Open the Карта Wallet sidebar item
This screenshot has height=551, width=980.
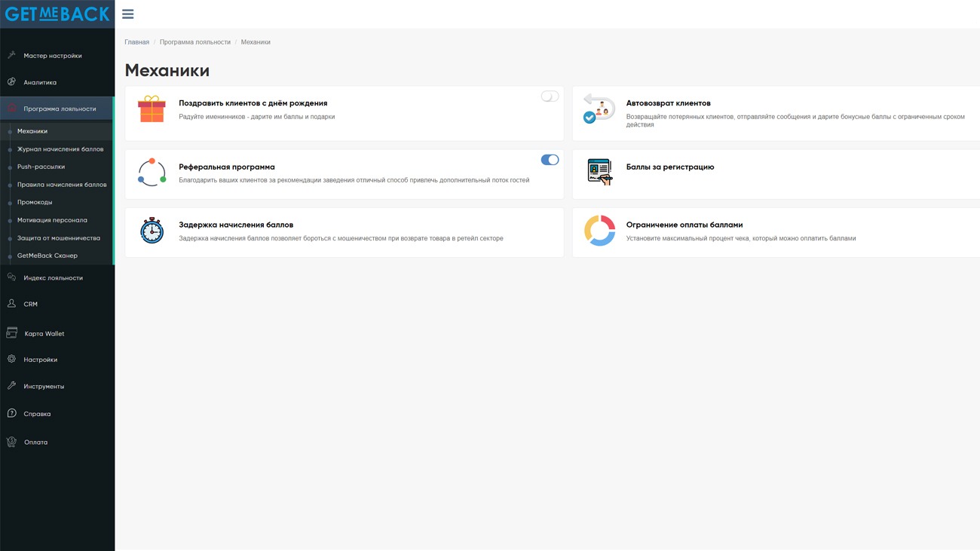coord(44,334)
